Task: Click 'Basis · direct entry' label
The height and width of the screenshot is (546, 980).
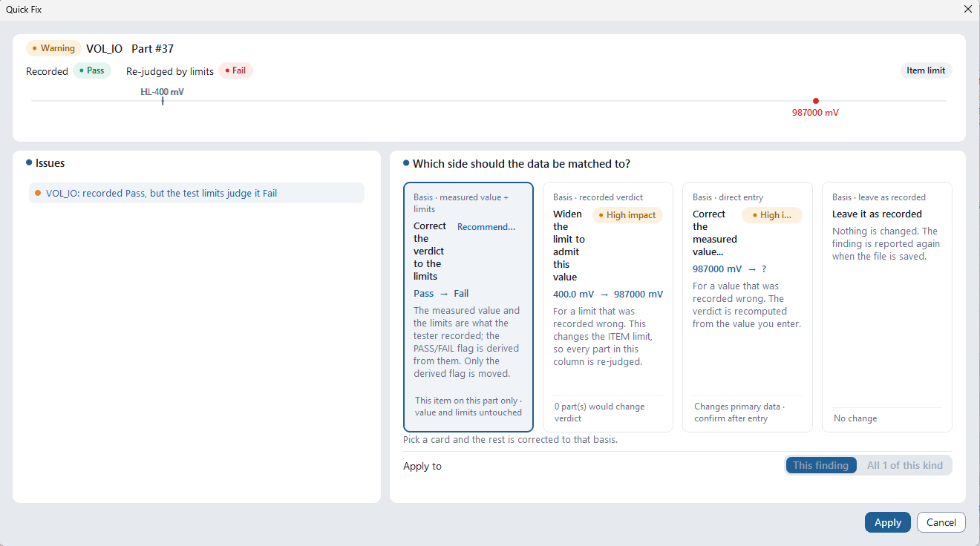Action: 728,197
